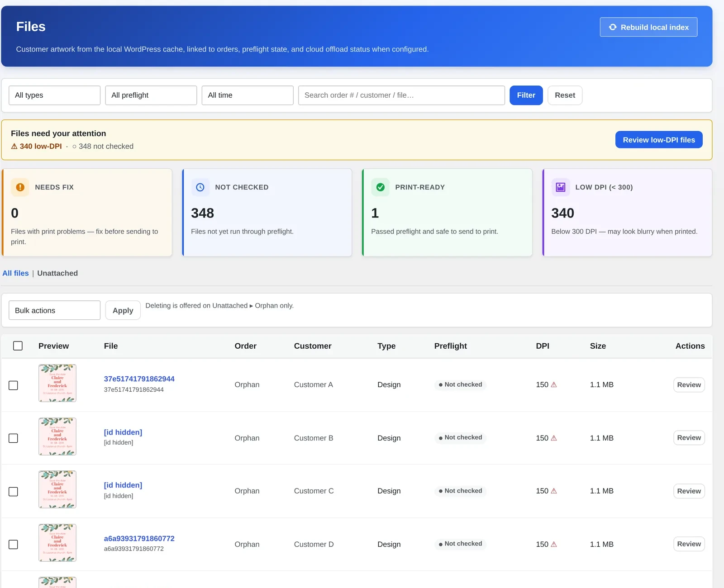The height and width of the screenshot is (588, 724).
Task: Check the box for Customer C file
Action: 14,492
